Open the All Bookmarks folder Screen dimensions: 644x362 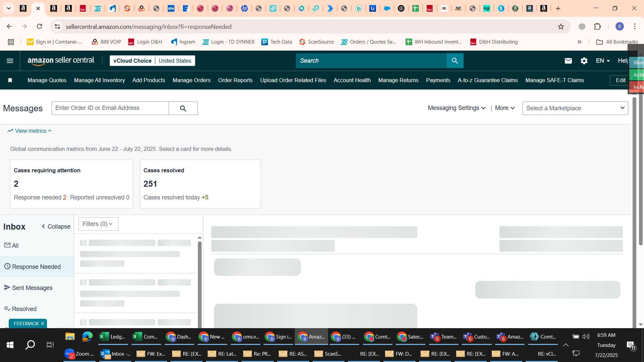(617, 42)
